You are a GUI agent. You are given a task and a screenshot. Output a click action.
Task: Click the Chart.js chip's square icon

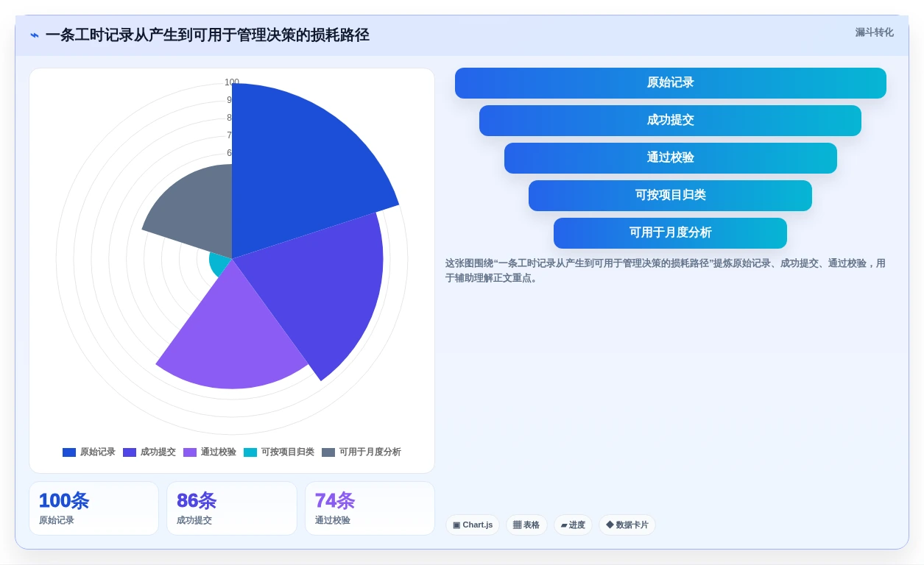point(456,525)
